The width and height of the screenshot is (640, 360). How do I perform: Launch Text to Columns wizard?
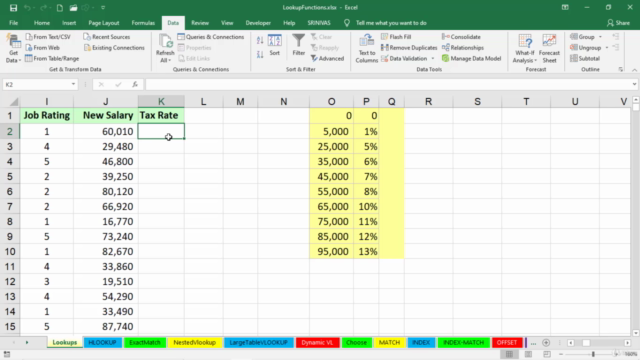(367, 49)
